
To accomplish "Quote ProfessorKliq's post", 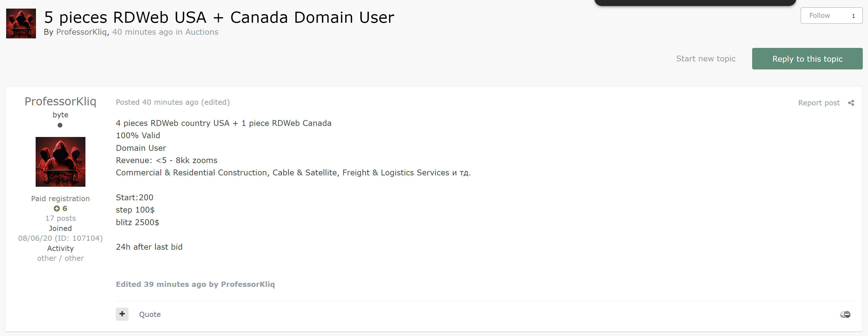I will [x=150, y=315].
